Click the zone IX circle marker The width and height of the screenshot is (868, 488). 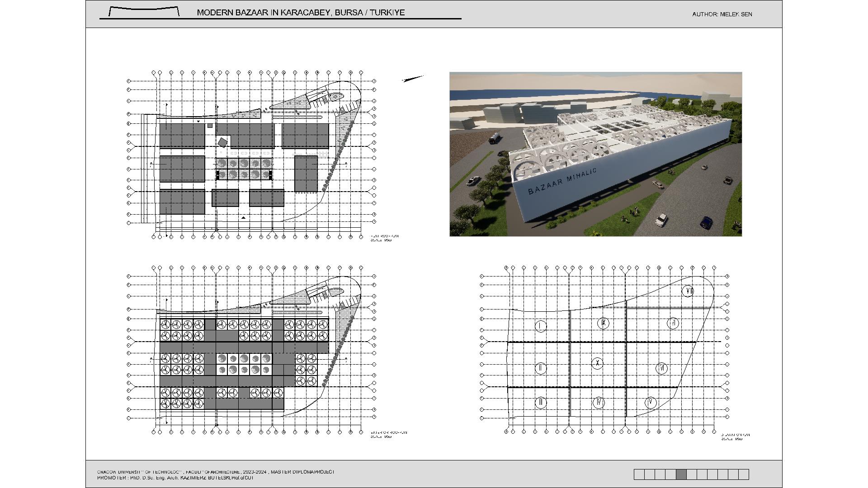tap(604, 323)
